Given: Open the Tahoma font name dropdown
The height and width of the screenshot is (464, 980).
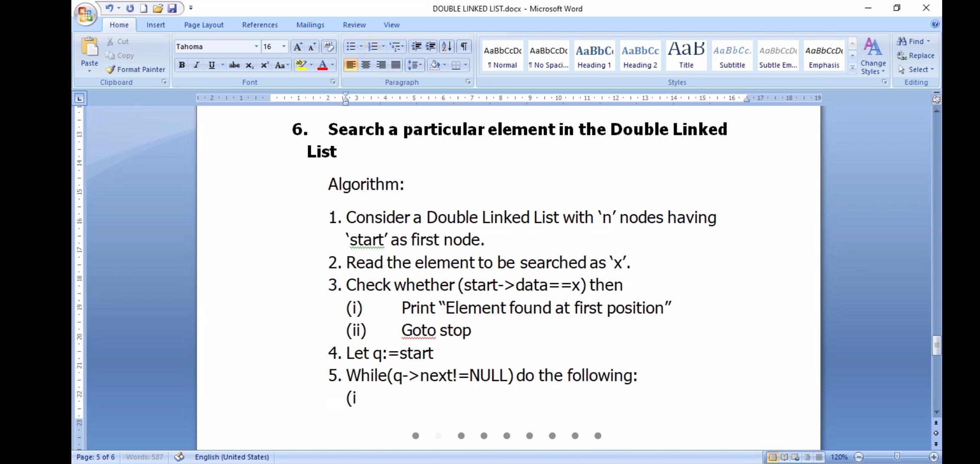Looking at the screenshot, I should pyautogui.click(x=256, y=46).
